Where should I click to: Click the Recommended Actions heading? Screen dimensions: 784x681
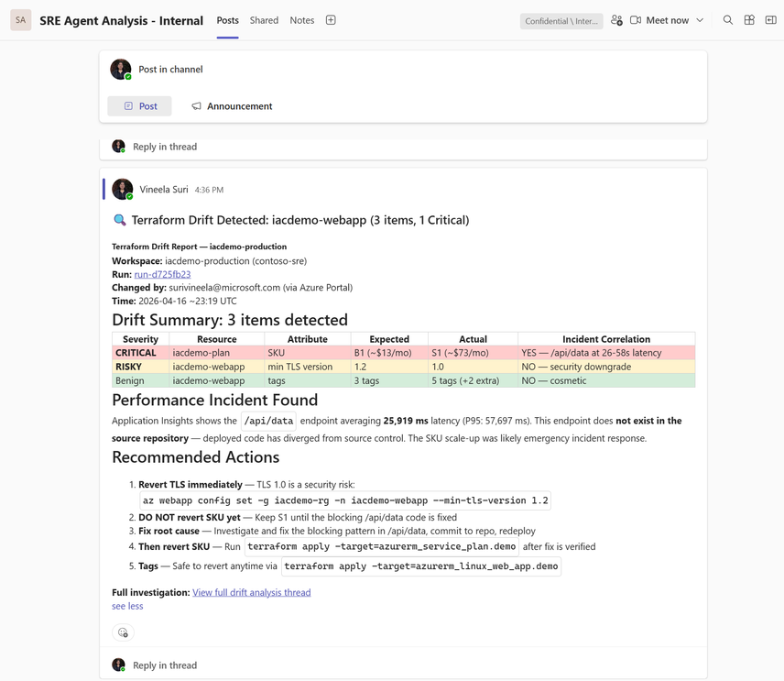tap(195, 457)
